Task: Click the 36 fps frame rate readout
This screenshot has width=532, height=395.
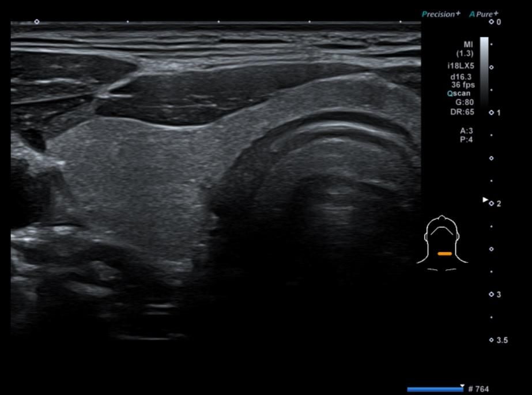Action: [x=463, y=84]
